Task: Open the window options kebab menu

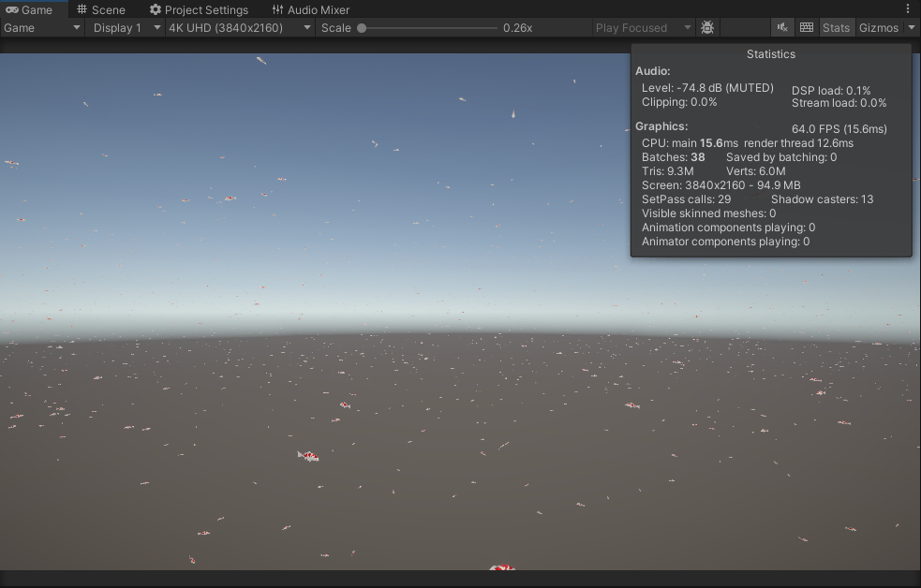Action: pyautogui.click(x=908, y=8)
